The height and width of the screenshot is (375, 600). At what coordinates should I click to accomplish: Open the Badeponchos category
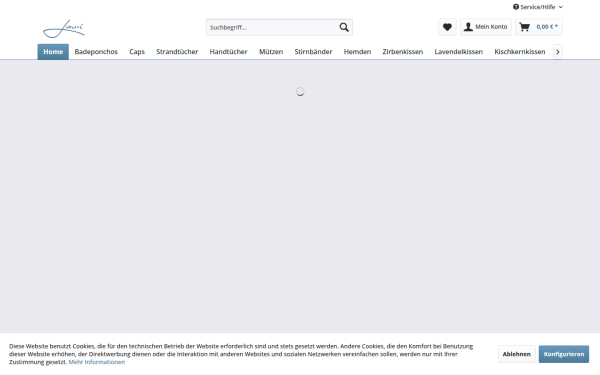click(x=96, y=52)
